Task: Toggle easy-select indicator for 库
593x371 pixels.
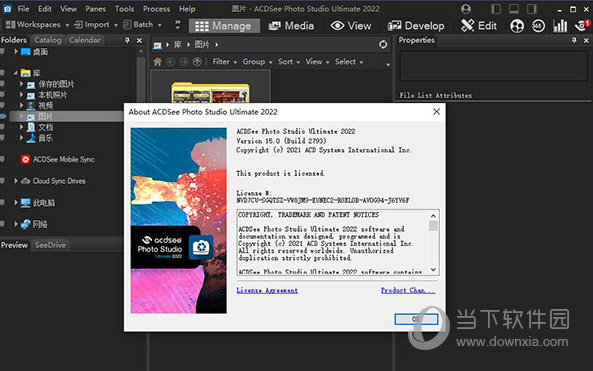Action: [2, 73]
